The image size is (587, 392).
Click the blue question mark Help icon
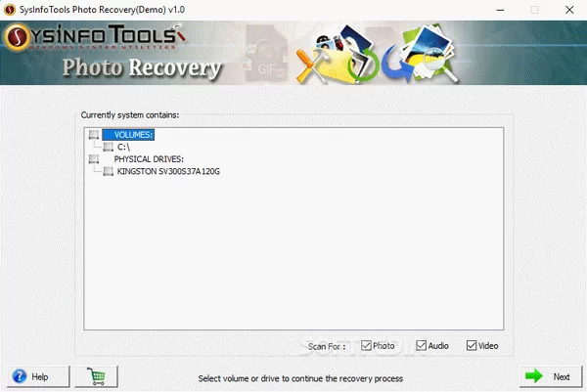(x=20, y=376)
